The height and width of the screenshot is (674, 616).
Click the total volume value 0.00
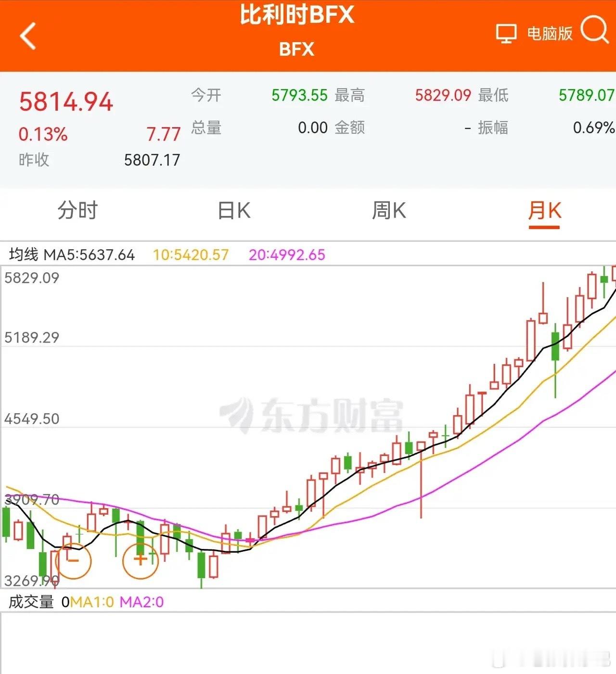(313, 127)
